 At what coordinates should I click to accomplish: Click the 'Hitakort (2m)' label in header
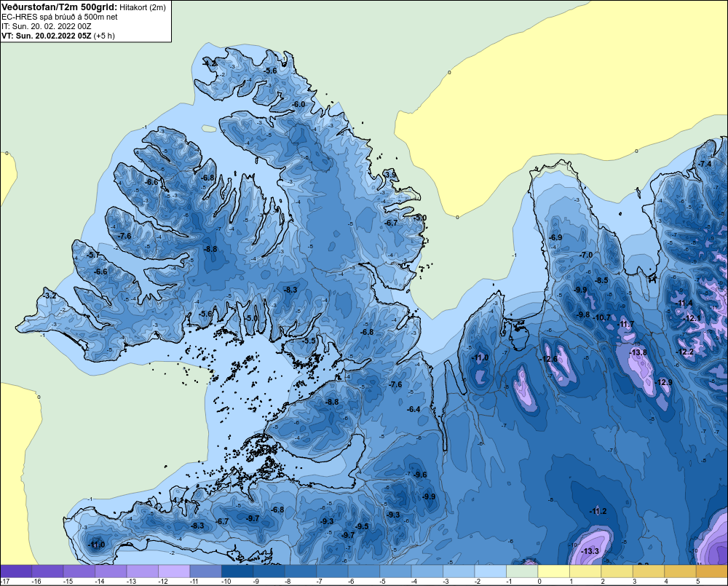coord(143,7)
